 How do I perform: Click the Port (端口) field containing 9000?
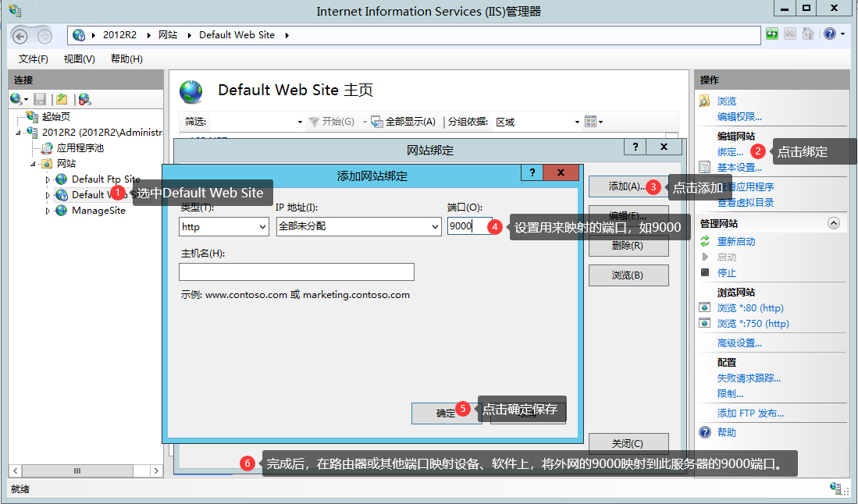point(469,225)
